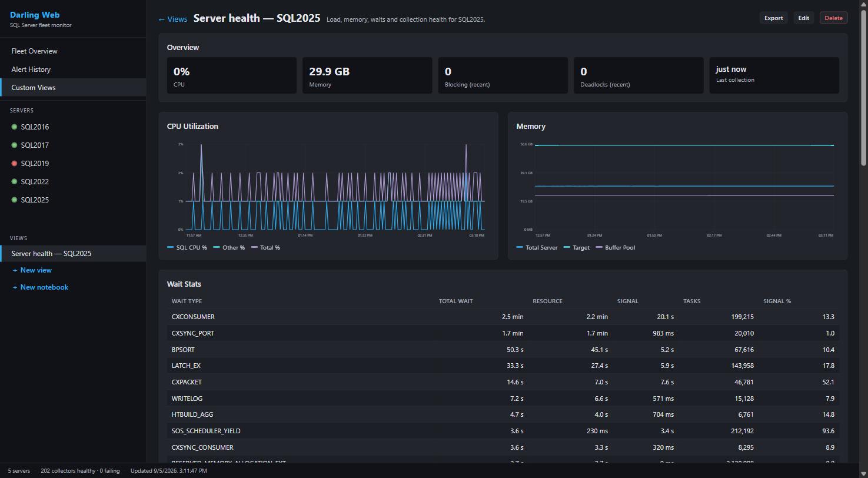Toggle Total Server series in Memory legend
The width and height of the screenshot is (868, 478).
click(x=537, y=248)
